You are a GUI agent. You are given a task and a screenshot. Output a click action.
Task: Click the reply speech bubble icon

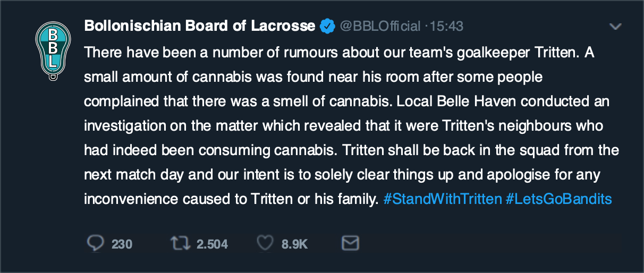coord(95,244)
